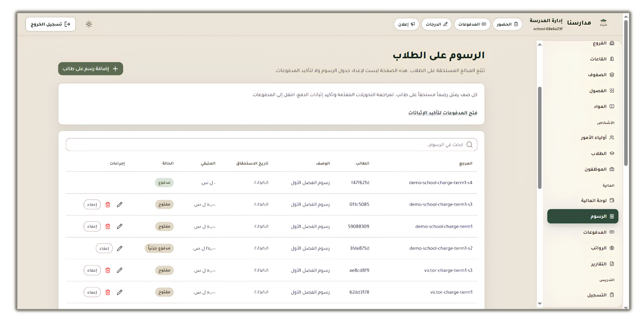
Task: Click the مدارسنا school logo icon
Action: point(603,23)
